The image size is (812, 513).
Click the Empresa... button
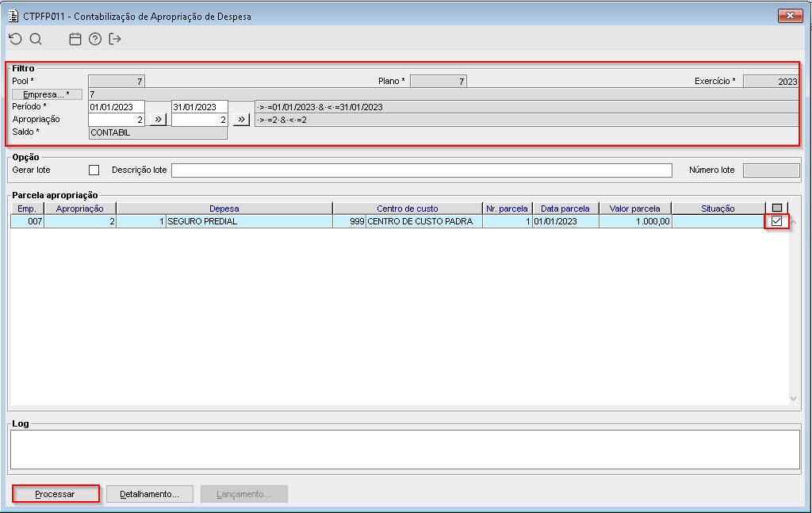pyautogui.click(x=47, y=94)
